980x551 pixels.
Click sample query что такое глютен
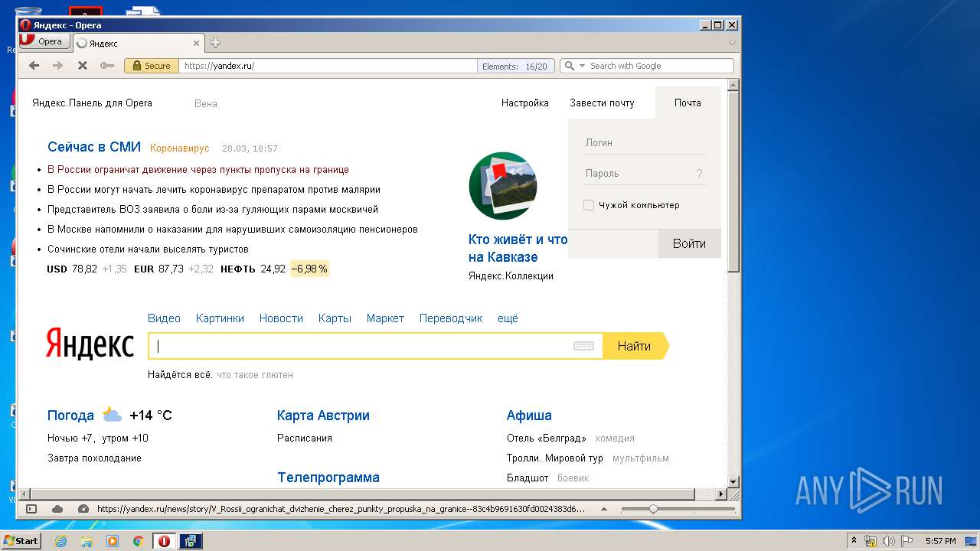point(255,375)
